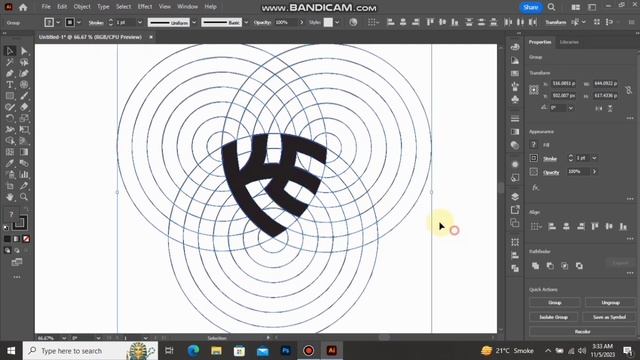
Task: Select the Curvature tool
Action: click(x=24, y=73)
